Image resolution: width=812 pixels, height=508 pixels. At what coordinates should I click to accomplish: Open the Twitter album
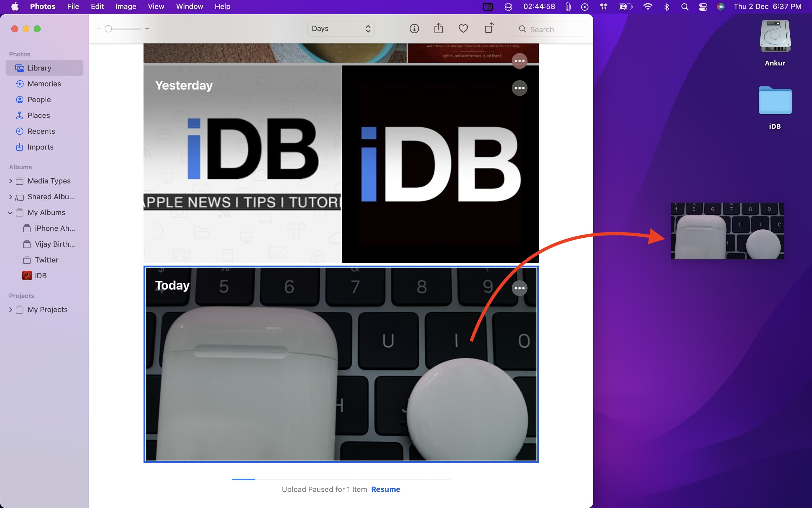click(45, 260)
